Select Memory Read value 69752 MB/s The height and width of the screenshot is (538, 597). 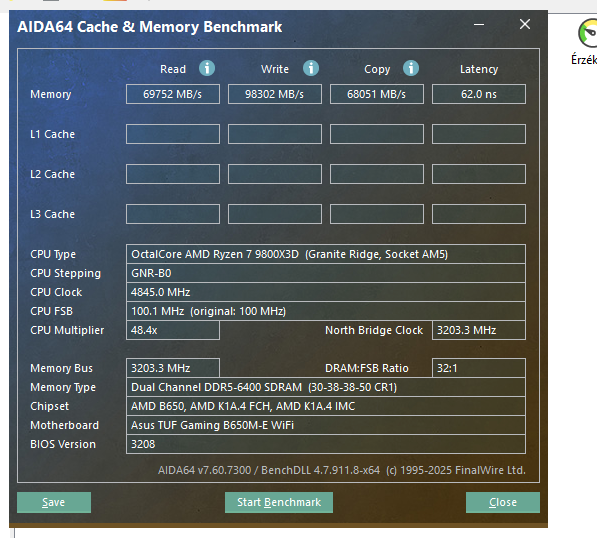(x=173, y=94)
